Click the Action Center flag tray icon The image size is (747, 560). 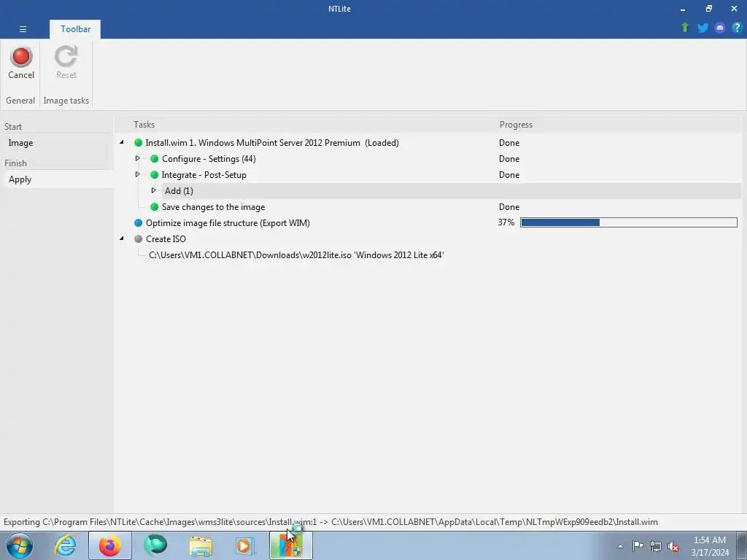pos(638,546)
